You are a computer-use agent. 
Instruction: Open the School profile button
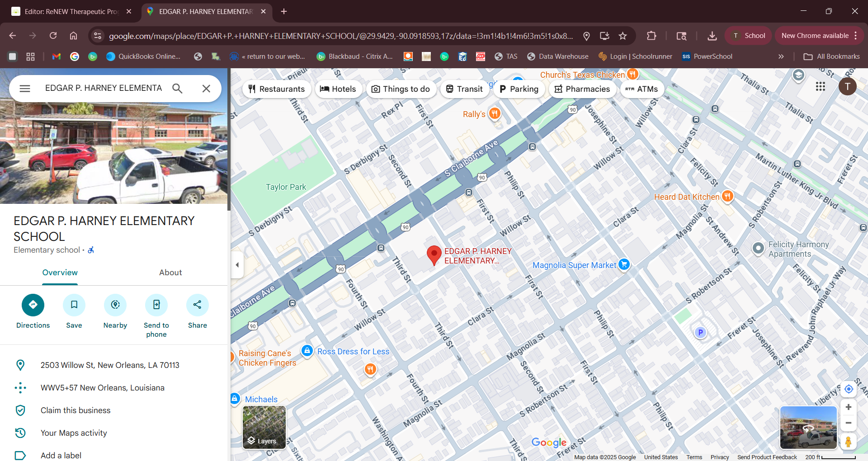click(748, 36)
